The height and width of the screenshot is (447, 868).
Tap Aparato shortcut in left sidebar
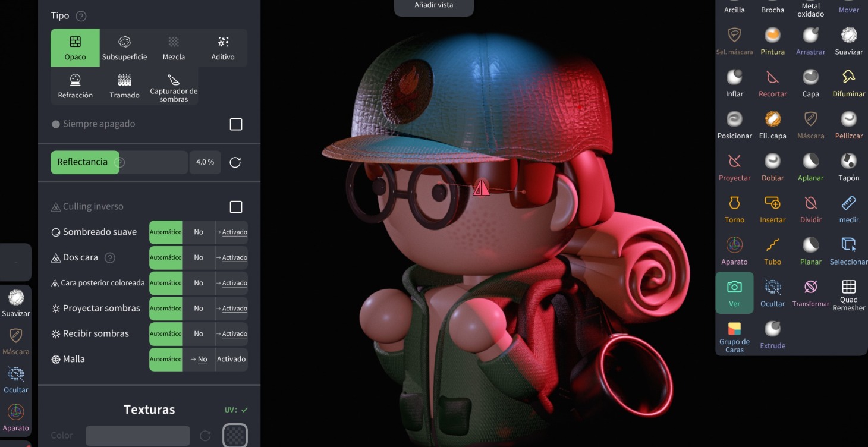coord(15,417)
